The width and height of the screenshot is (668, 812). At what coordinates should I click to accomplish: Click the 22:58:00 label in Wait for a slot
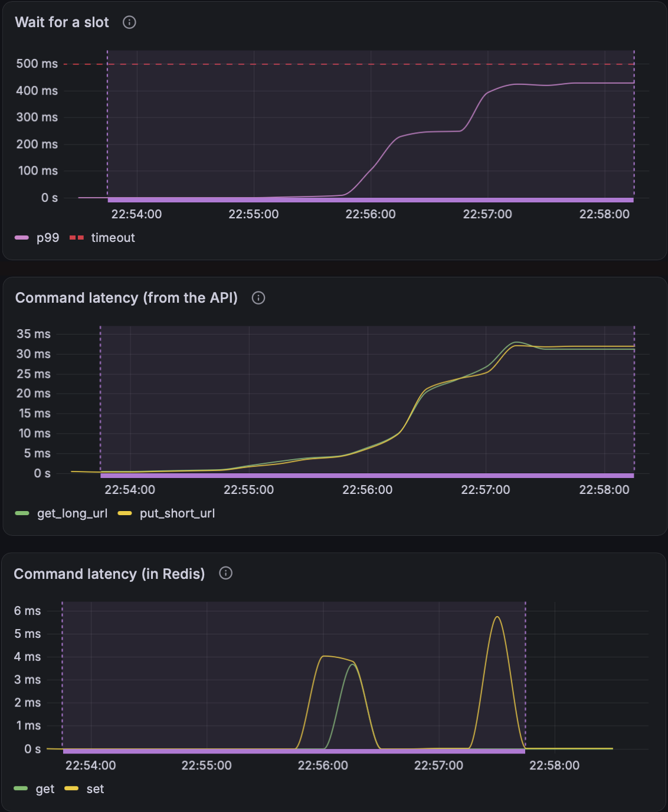(604, 214)
